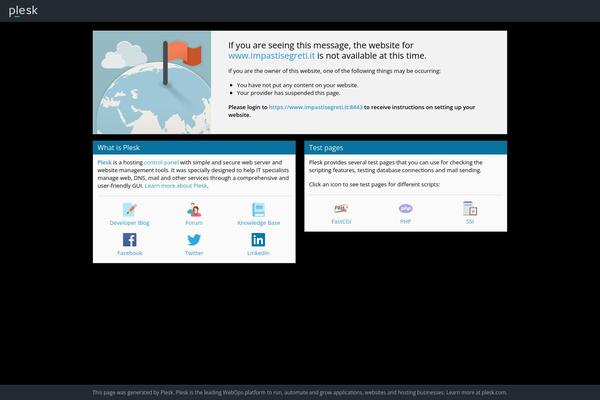Click 'Twitter' text label
Viewport: 600px width, 400px height.
pyautogui.click(x=194, y=253)
